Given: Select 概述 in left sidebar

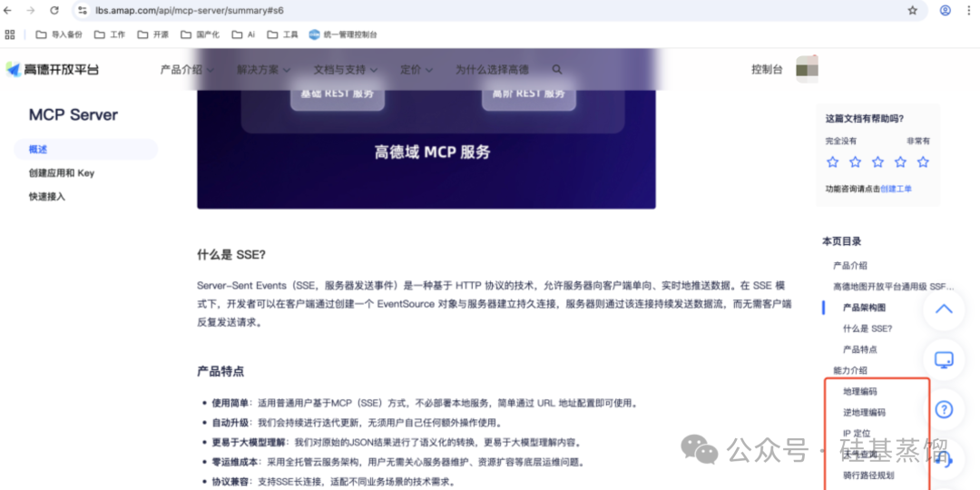Looking at the screenshot, I should 85,150.
